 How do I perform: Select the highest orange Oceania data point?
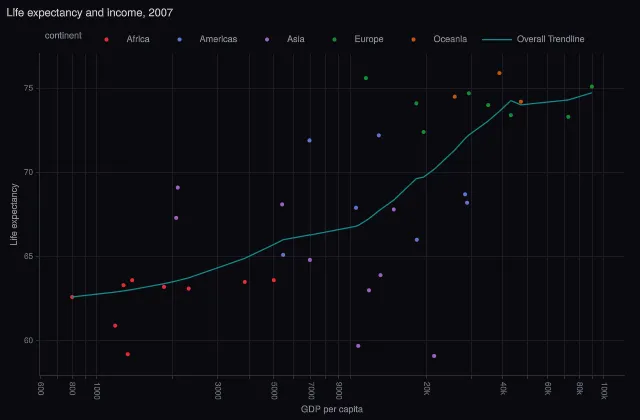coord(499,73)
